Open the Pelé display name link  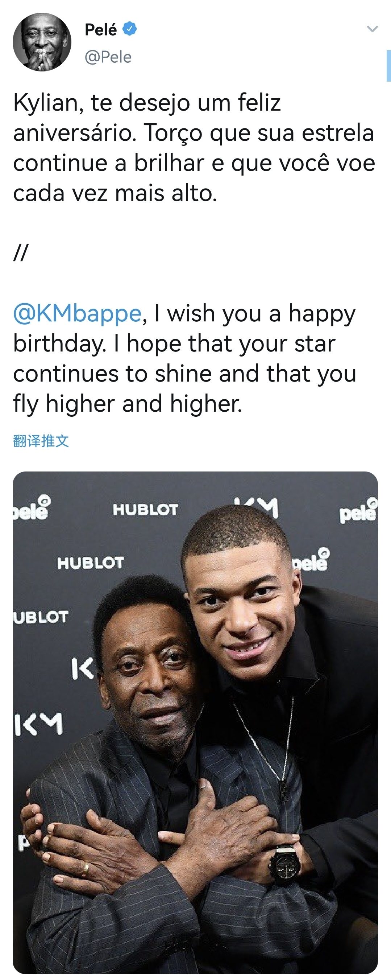[x=101, y=29]
